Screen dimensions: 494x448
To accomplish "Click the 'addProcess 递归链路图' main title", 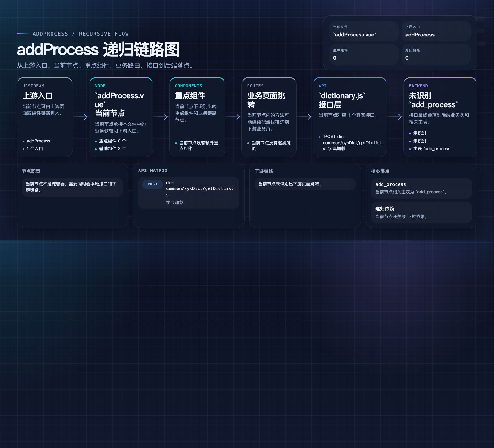I will coord(98,49).
